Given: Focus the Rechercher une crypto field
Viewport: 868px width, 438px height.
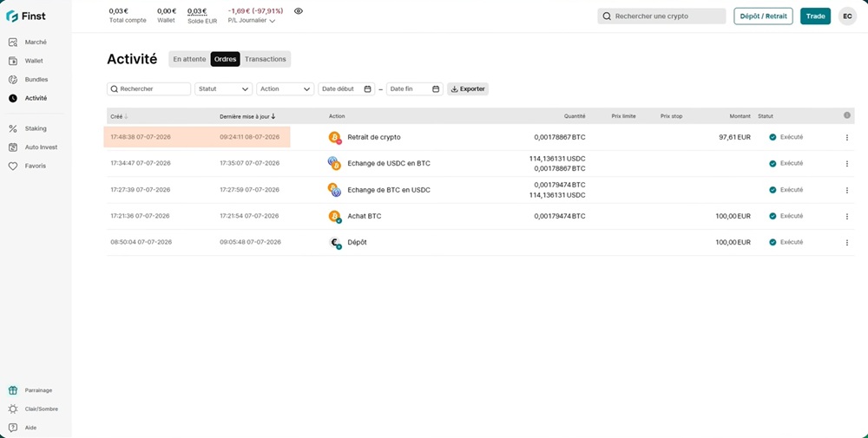Looking at the screenshot, I should tap(661, 16).
